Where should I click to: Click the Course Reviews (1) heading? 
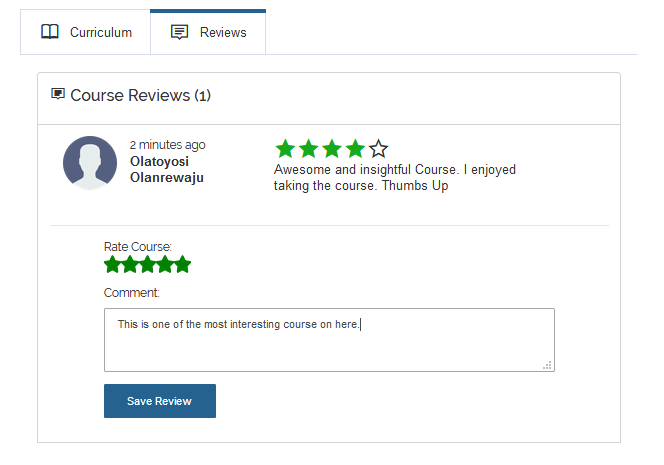tap(140, 95)
